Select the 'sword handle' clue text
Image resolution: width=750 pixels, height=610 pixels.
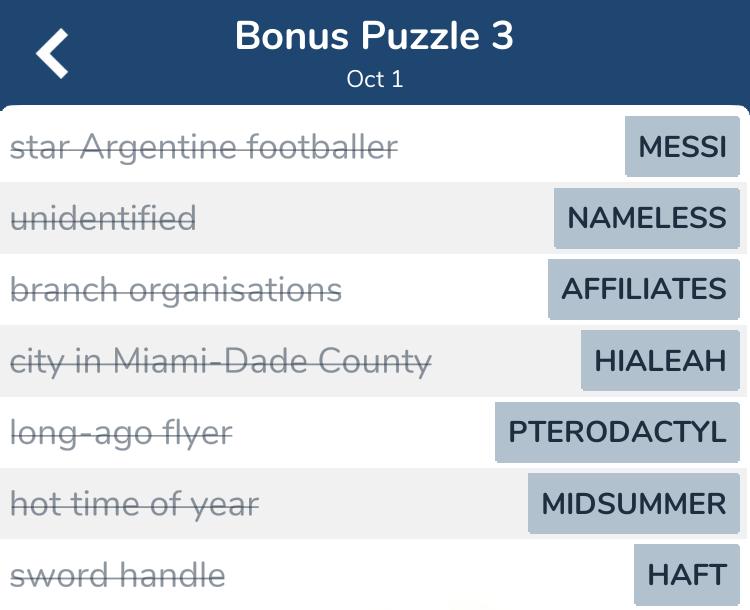coord(117,576)
